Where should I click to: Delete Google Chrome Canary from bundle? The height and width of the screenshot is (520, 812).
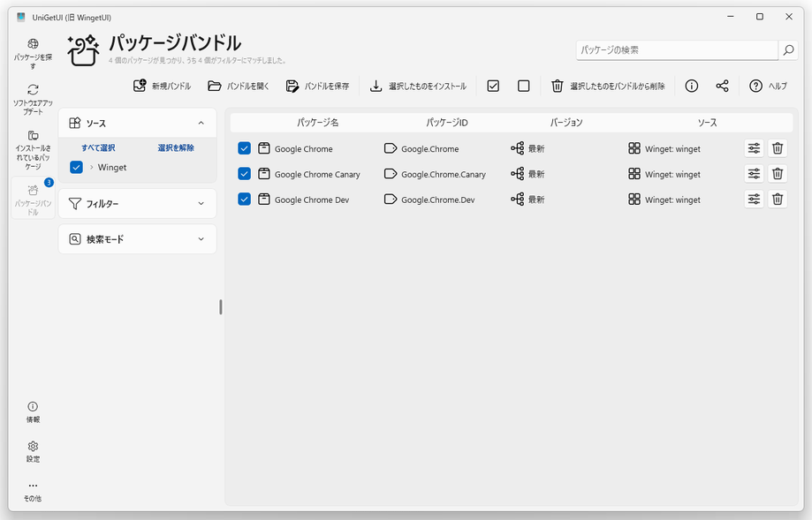click(778, 174)
